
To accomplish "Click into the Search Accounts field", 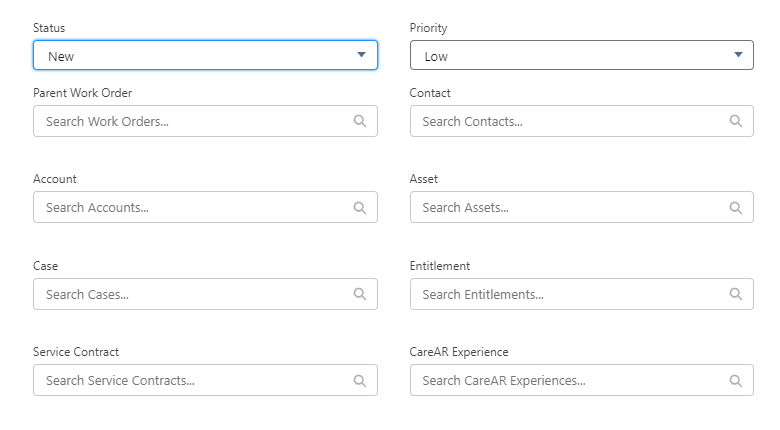I will pos(205,207).
